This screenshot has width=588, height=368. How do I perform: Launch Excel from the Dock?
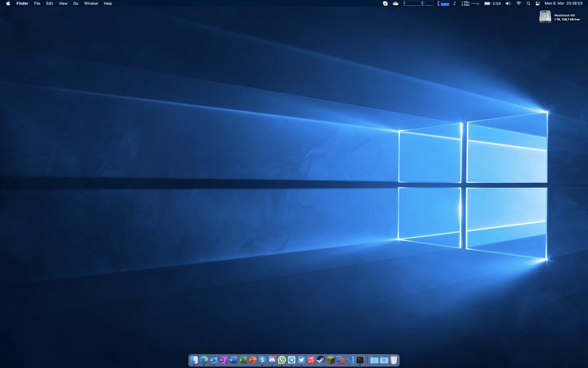click(243, 360)
